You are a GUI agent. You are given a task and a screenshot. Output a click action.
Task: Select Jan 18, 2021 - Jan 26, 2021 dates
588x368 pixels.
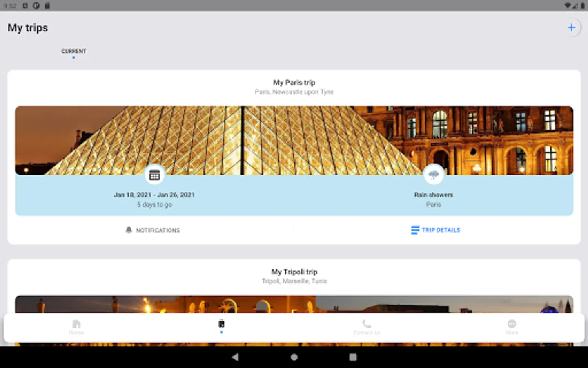(x=154, y=195)
